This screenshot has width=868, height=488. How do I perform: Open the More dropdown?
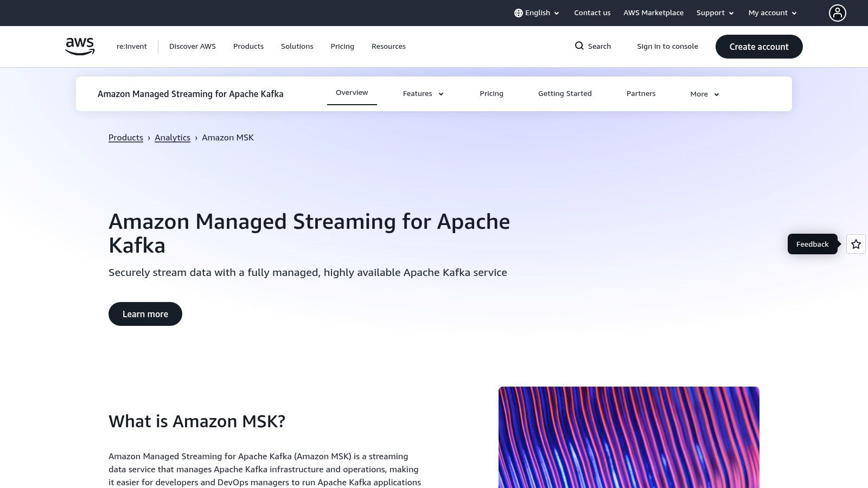704,94
